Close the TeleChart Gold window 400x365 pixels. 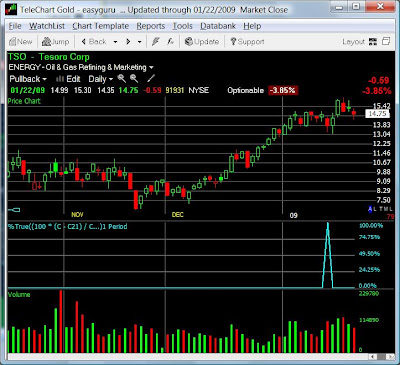(380, 7)
